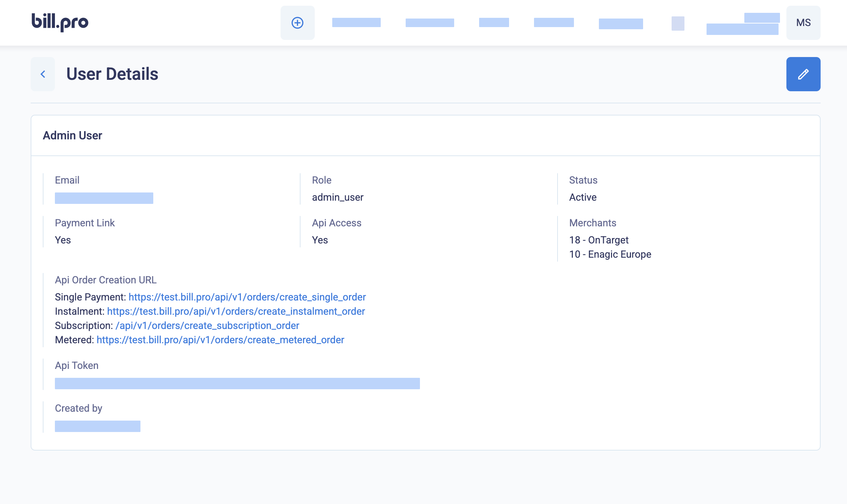Click the Api Access Yes value
This screenshot has height=504, width=847.
tap(320, 240)
